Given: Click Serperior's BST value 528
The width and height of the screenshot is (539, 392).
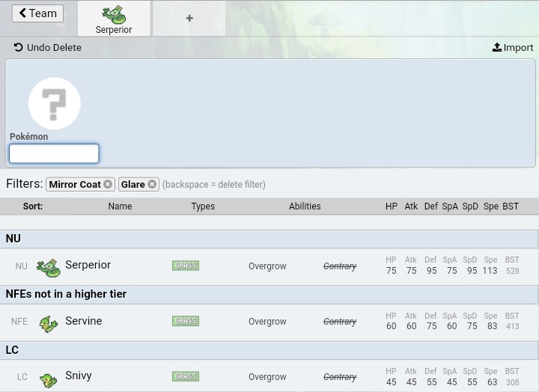Looking at the screenshot, I should pyautogui.click(x=513, y=271).
